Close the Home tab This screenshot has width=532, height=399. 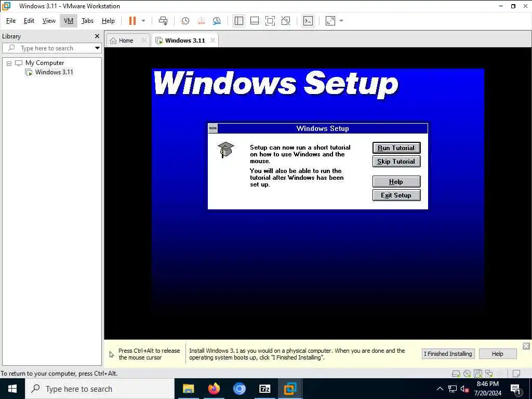(144, 41)
